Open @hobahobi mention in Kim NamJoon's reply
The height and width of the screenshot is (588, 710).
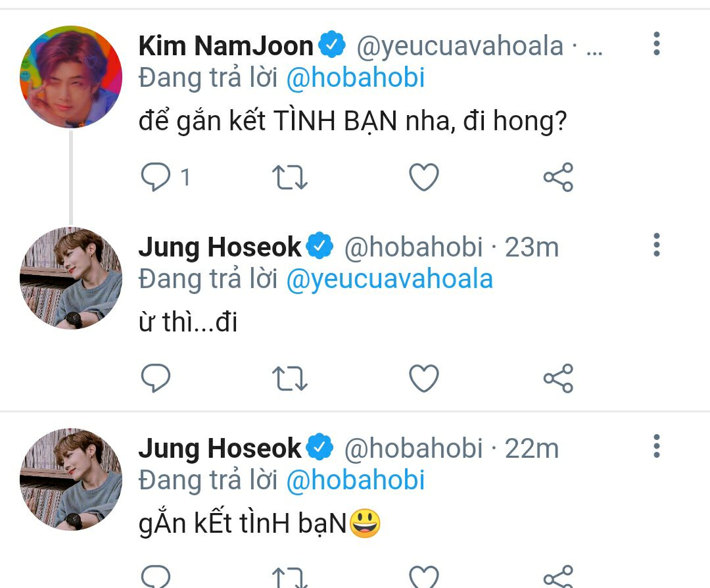pos(356,78)
